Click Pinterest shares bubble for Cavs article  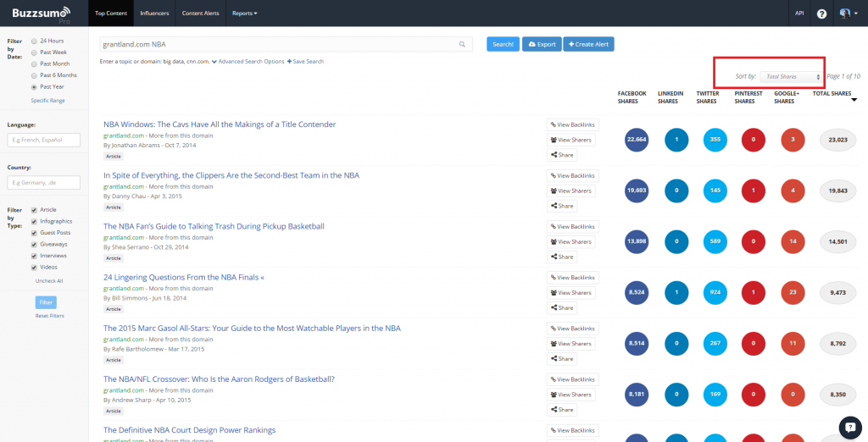click(754, 140)
